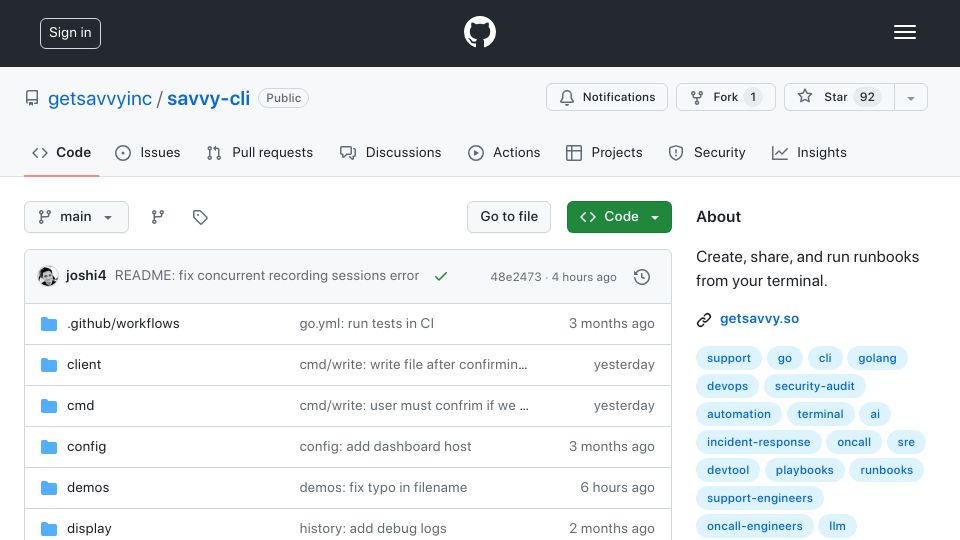Click the Go to file button
The height and width of the screenshot is (540, 960).
coord(509,217)
